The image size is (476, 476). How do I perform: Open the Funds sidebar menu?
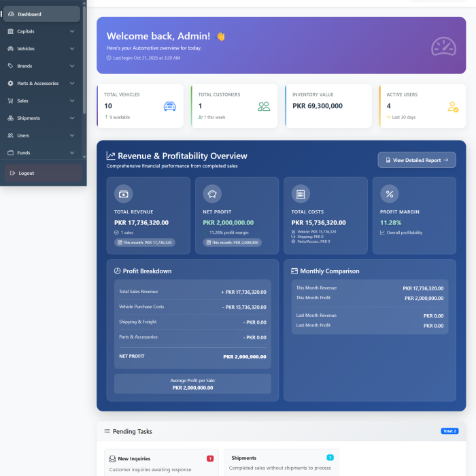pyautogui.click(x=41, y=153)
